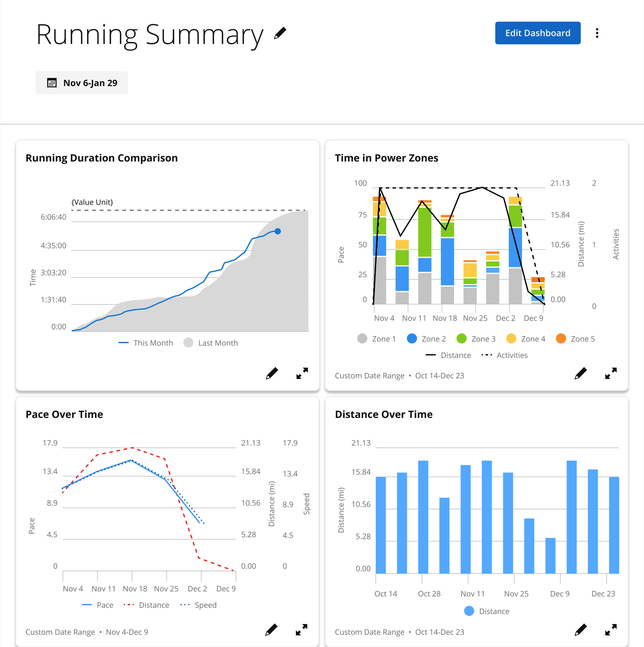Click the Edit Dashboard button
Viewport: 644px width, 647px height.
(x=537, y=33)
